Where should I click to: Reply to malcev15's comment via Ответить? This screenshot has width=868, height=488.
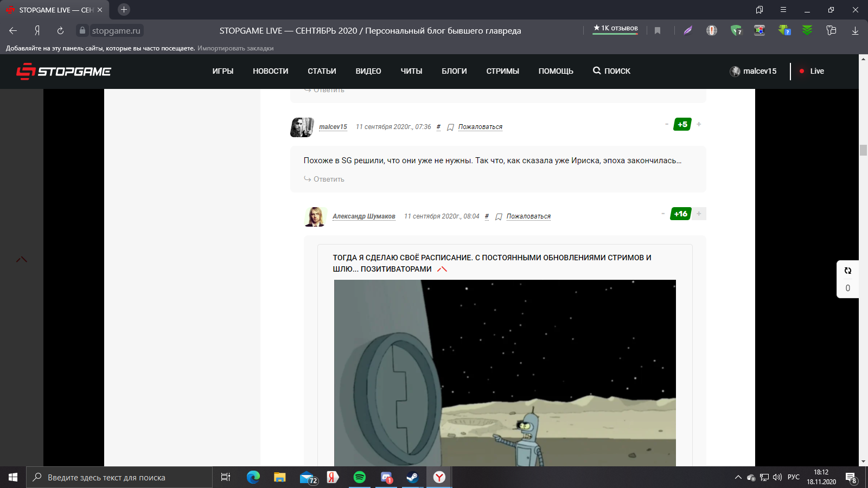(x=324, y=179)
